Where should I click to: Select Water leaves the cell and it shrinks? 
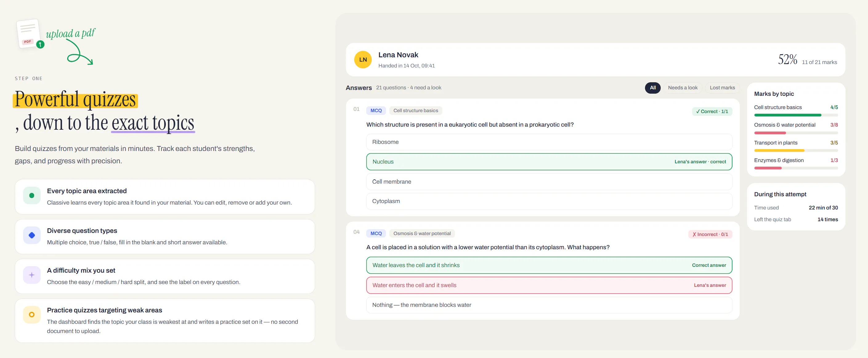point(549,265)
